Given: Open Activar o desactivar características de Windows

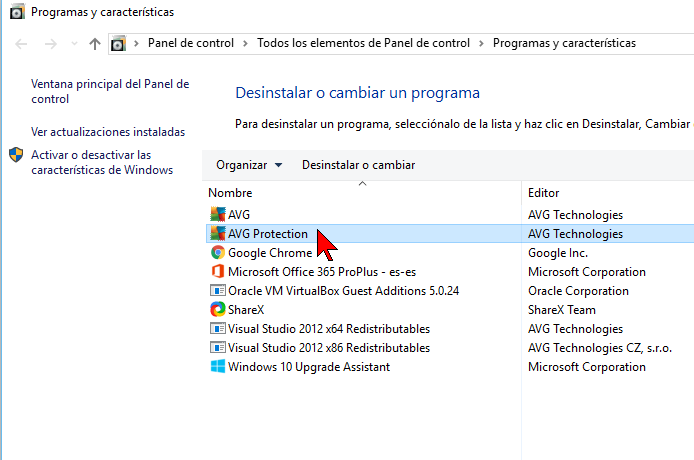Looking at the screenshot, I should (x=102, y=162).
